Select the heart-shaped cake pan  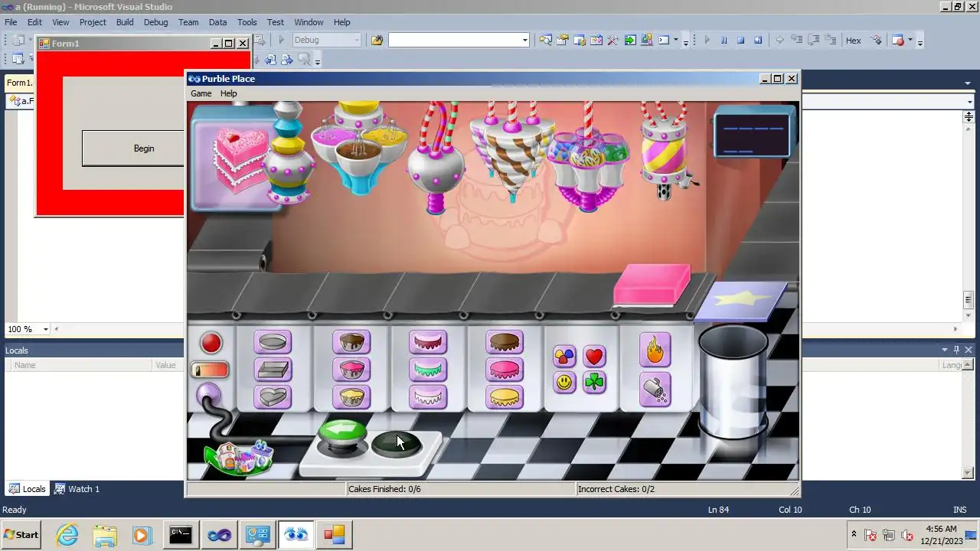coord(273,397)
